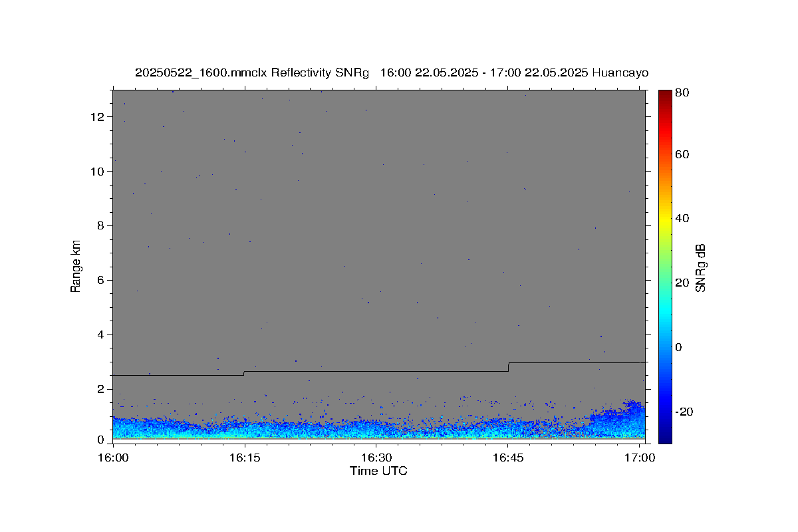Screen dimensions: 798x532
Task: Click the 17:00 time tick label
Action: [640, 458]
